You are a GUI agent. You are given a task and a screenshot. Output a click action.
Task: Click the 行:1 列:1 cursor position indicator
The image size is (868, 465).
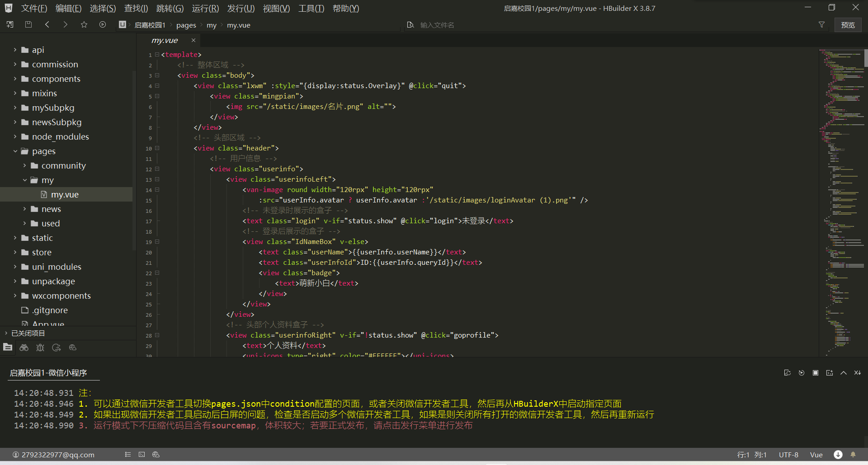pos(752,455)
